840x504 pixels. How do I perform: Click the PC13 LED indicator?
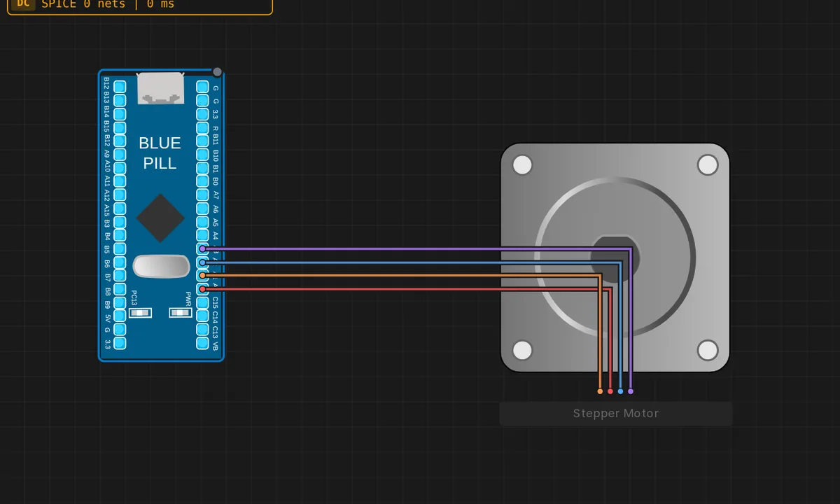point(141,312)
